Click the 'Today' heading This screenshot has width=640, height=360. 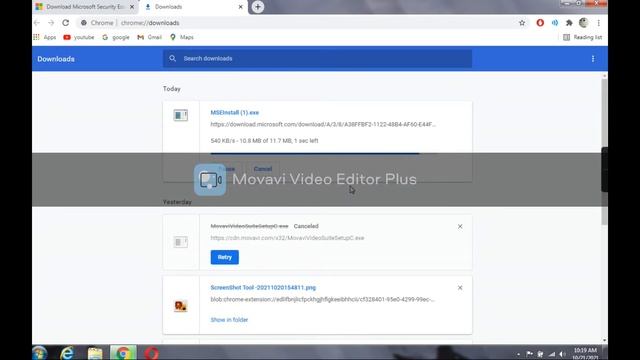click(171, 89)
